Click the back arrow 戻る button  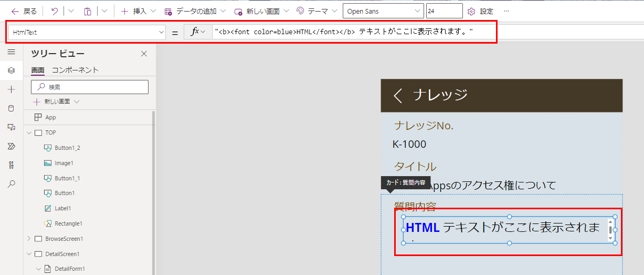24,11
